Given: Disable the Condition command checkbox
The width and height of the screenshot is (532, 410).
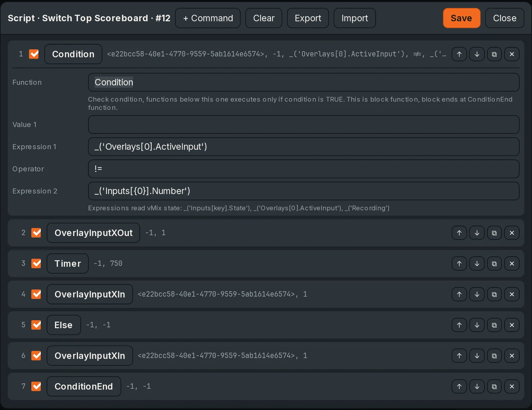Looking at the screenshot, I should click(34, 54).
